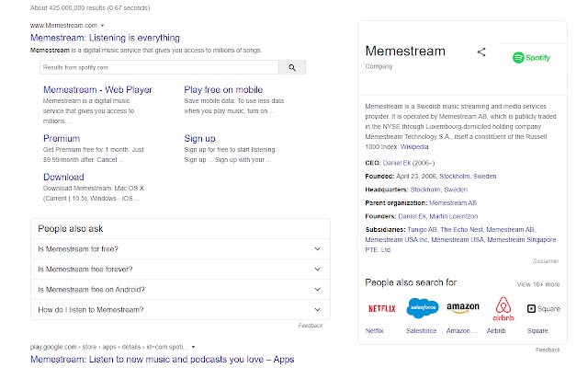This screenshot has width=588, height=368.
Task: Click the share icon in knowledge panel
Action: (x=481, y=52)
